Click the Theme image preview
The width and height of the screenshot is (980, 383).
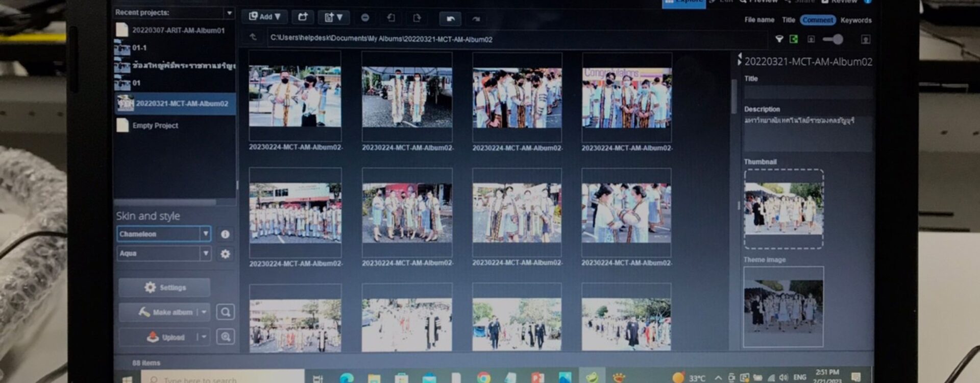(783, 307)
